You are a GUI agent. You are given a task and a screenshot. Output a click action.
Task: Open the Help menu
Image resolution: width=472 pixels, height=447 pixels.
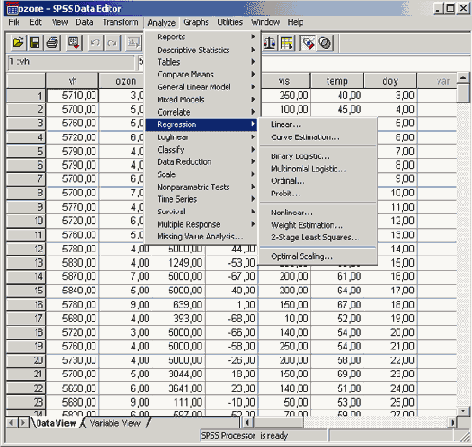pyautogui.click(x=295, y=22)
